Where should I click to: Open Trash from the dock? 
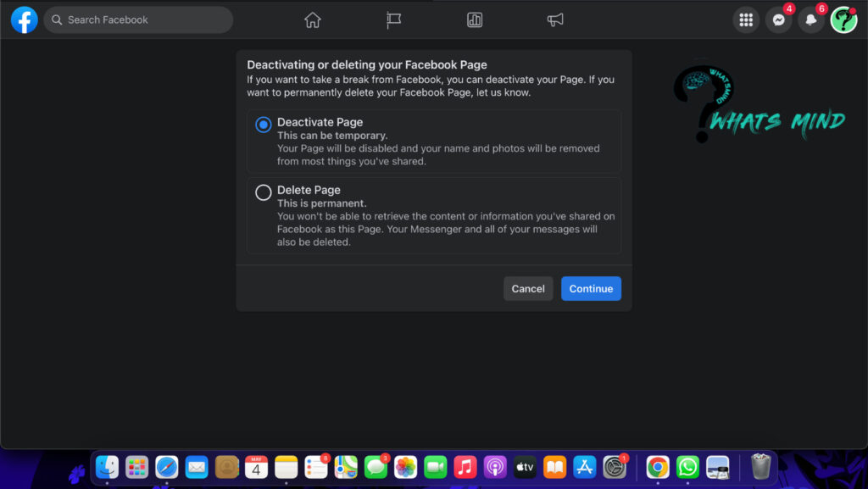click(761, 466)
